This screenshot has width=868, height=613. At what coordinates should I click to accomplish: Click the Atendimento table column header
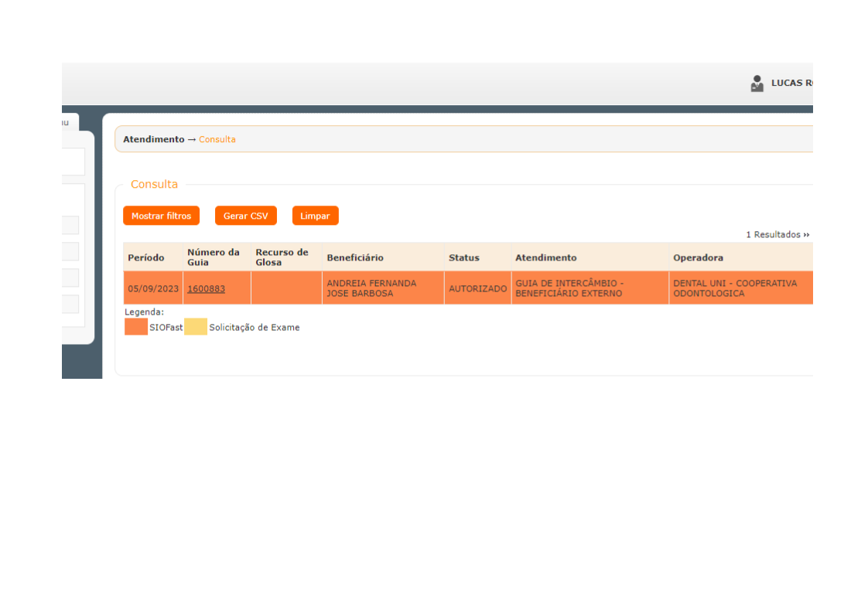point(545,257)
